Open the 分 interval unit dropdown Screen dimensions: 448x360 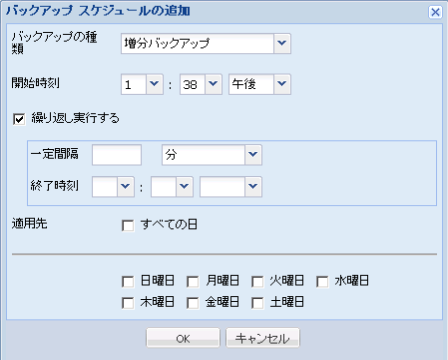coord(253,155)
